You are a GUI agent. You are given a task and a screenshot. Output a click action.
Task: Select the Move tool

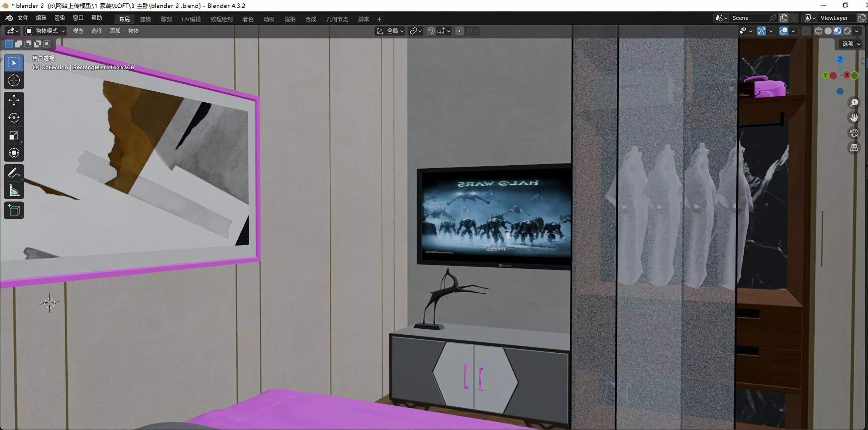14,100
